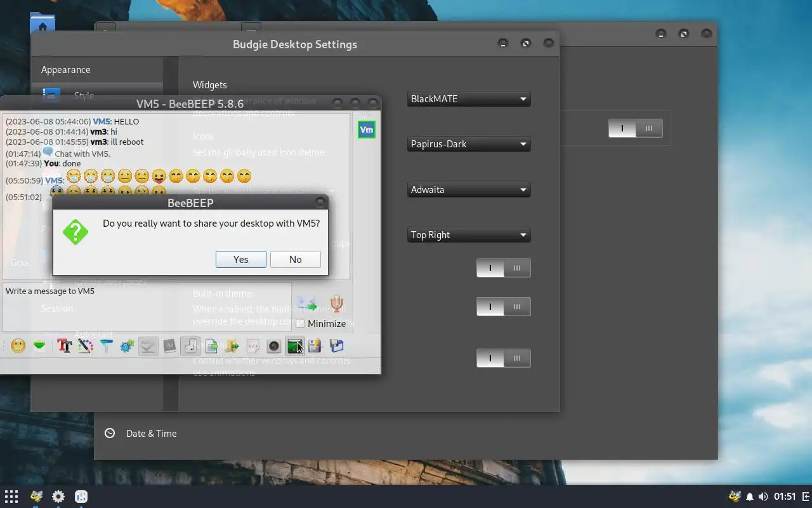Click the microphone voice message icon

336,304
